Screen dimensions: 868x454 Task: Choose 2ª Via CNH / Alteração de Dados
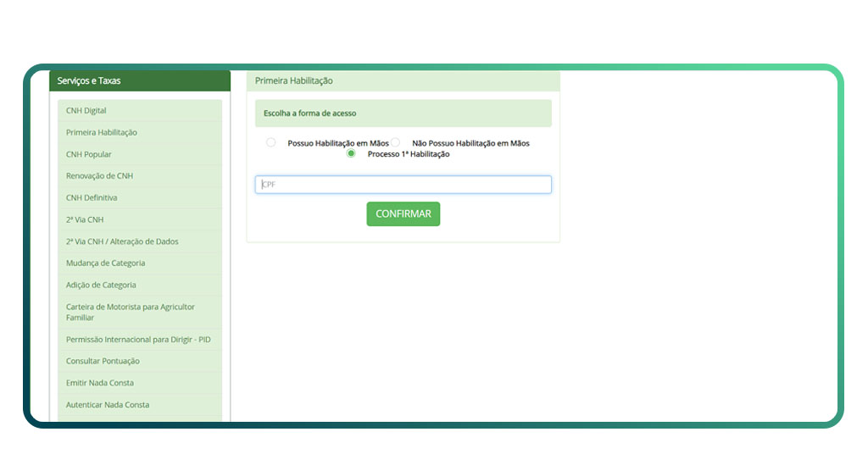pyautogui.click(x=122, y=241)
